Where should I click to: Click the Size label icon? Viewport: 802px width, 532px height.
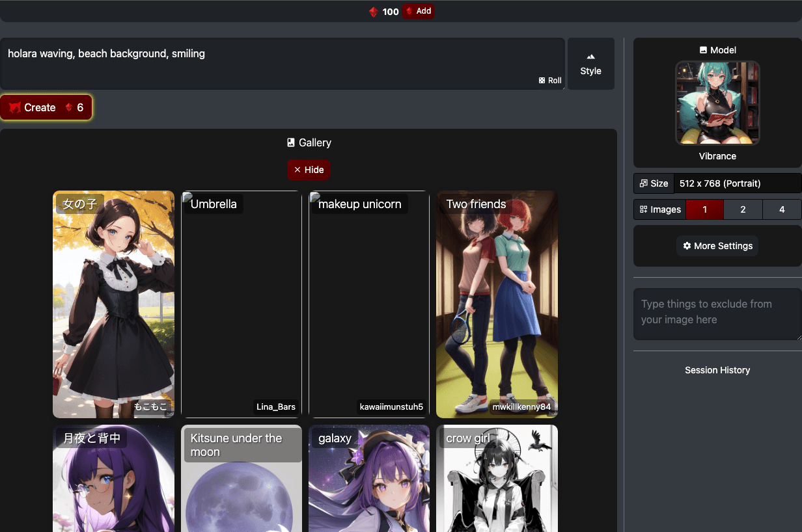643,183
